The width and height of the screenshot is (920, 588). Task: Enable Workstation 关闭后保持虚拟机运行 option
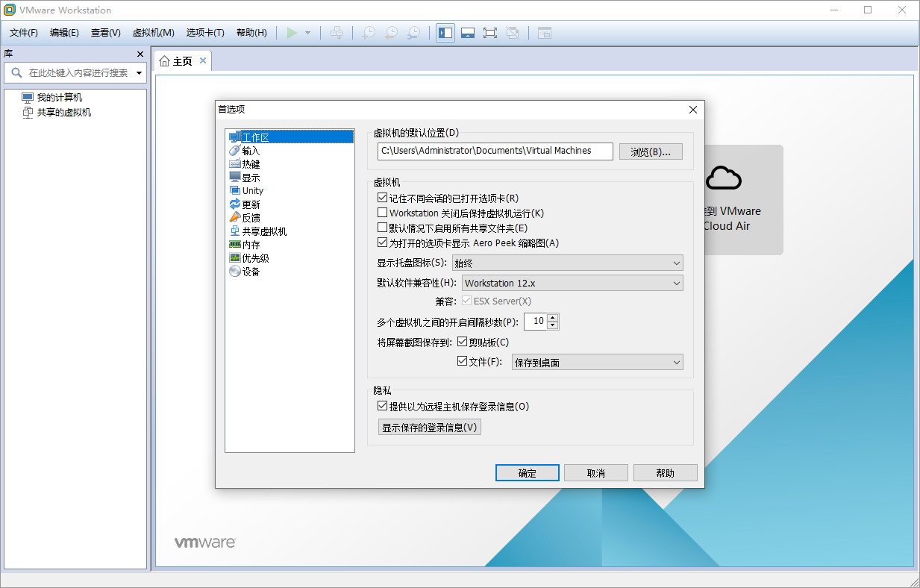coord(383,213)
